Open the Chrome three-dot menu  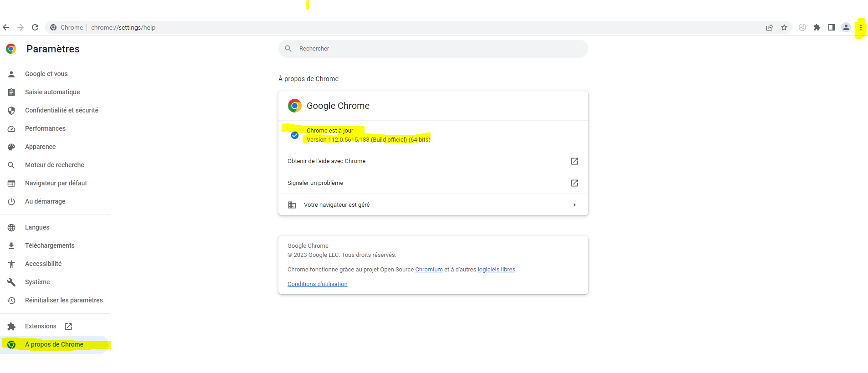click(861, 27)
